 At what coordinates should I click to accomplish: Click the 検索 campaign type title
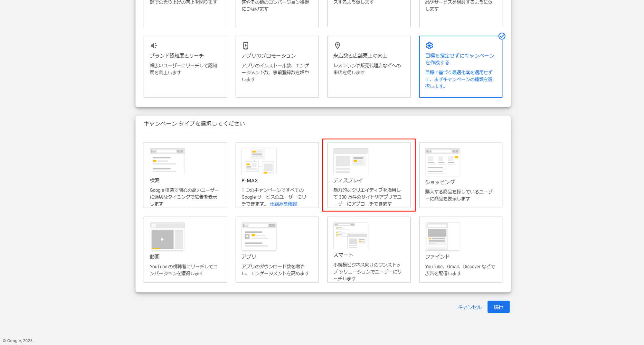pos(155,181)
